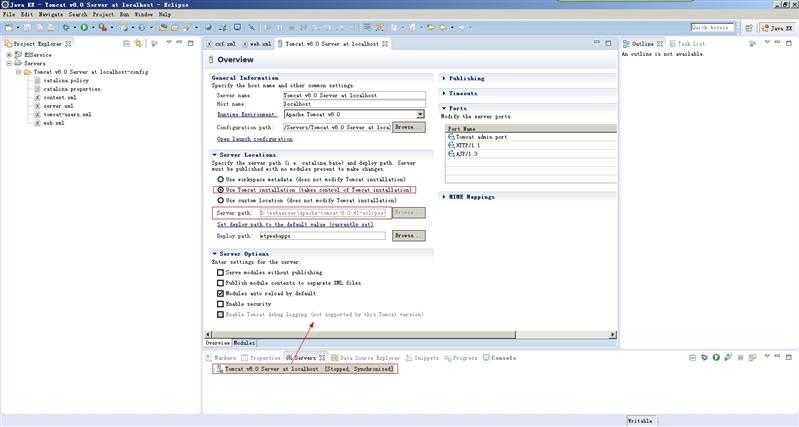Image resolution: width=799 pixels, height=427 pixels.
Task: Click Open launch configuration link
Action: [255, 139]
